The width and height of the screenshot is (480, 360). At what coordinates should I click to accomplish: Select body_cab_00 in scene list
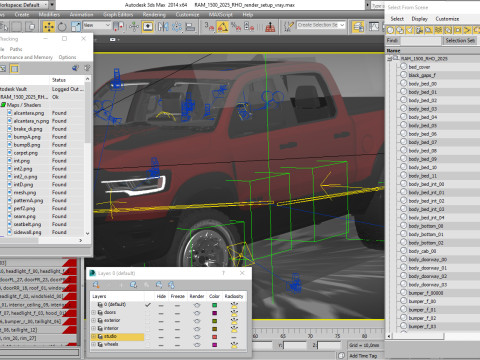point(422,251)
